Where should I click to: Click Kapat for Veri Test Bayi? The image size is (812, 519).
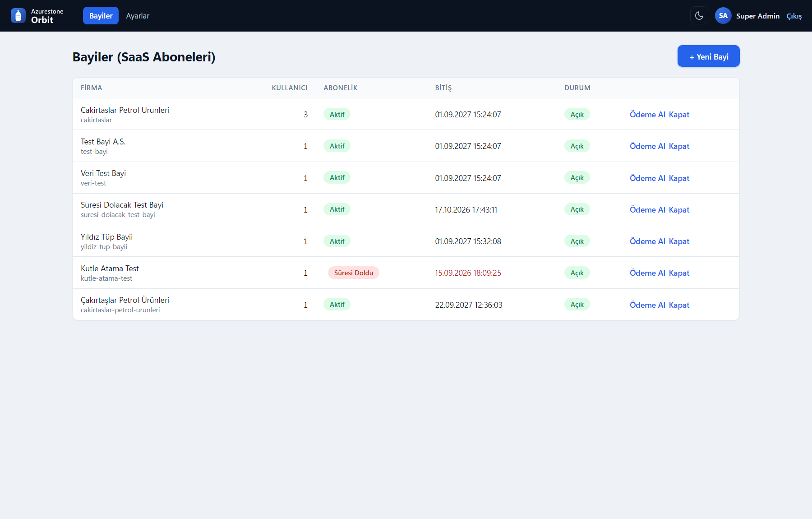[x=679, y=178]
